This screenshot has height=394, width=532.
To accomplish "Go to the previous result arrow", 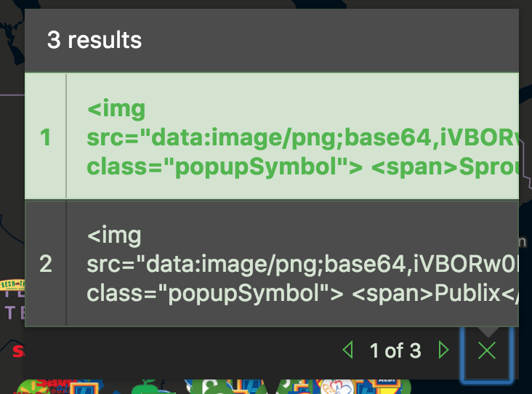I will click(x=348, y=350).
